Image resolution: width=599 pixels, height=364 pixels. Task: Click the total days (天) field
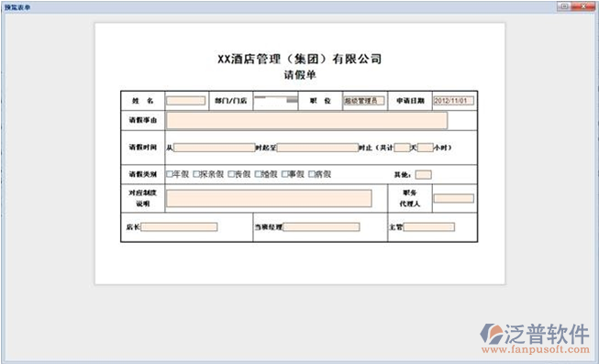[x=402, y=148]
